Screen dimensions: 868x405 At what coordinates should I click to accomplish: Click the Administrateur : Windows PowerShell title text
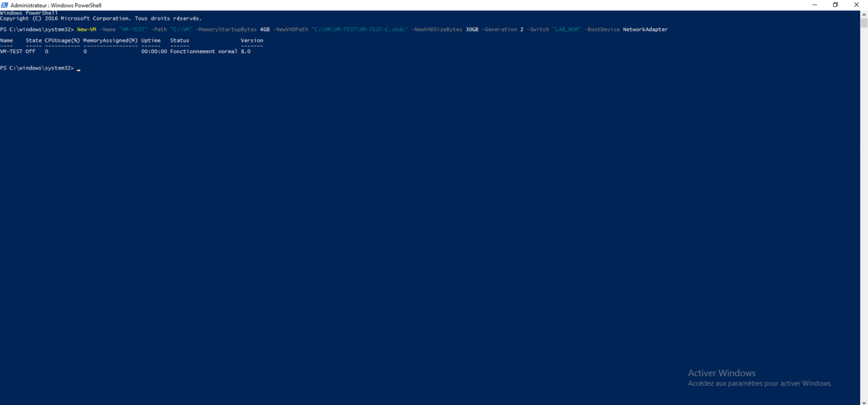pos(56,5)
